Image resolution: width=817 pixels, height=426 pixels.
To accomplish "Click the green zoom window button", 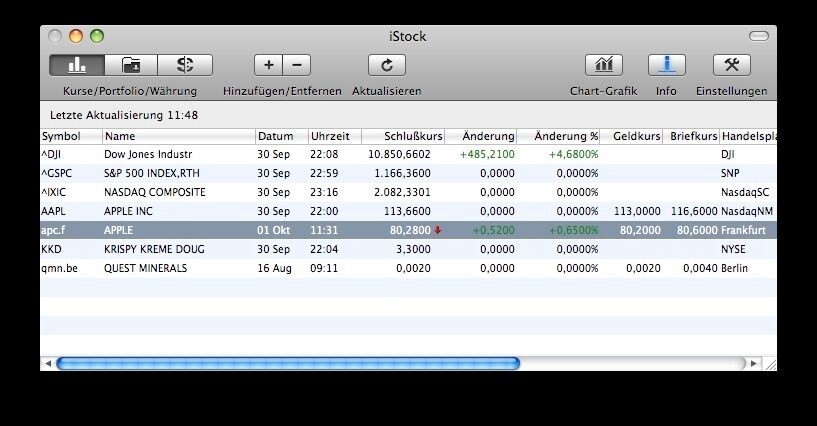I will tap(97, 36).
